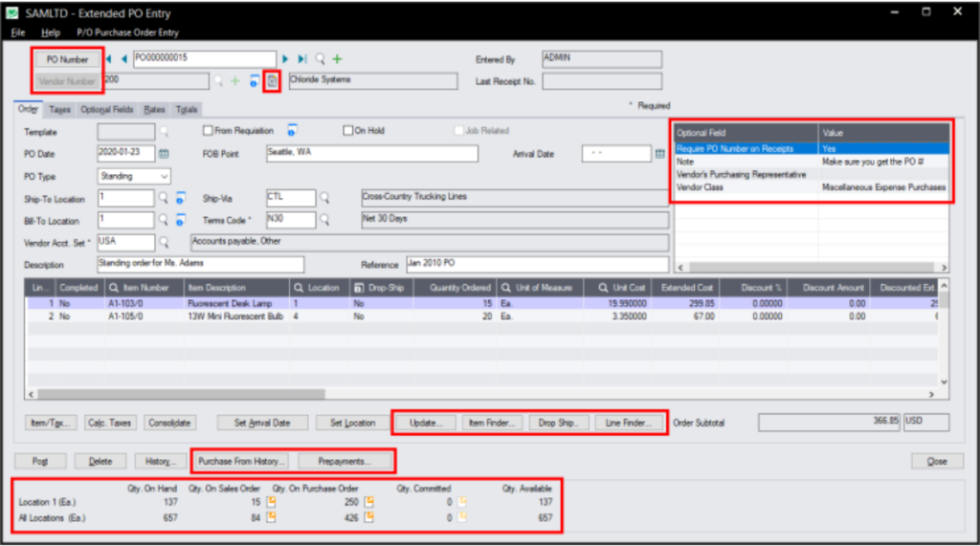Open the Optional Fields tab
980x546 pixels.
(107, 109)
